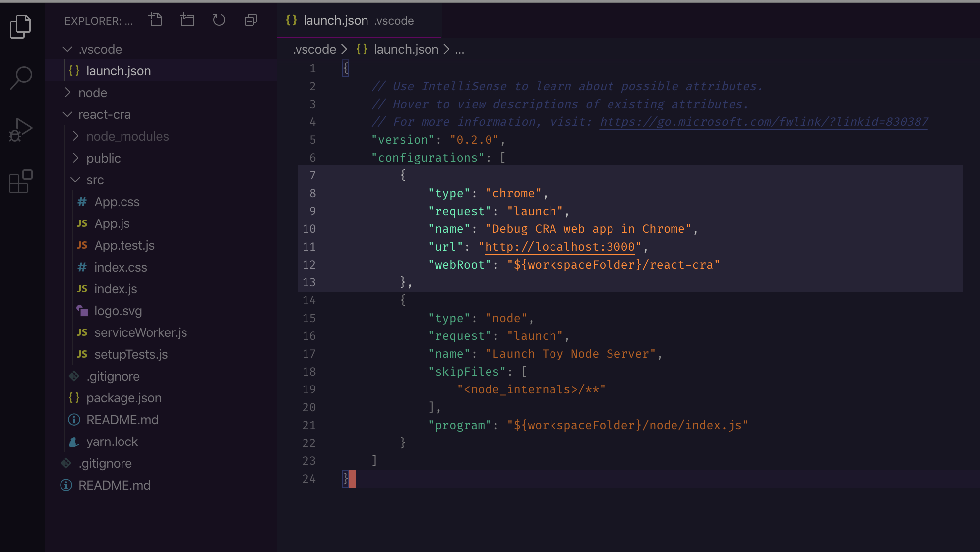Open serviceWorker.js file

pos(140,332)
